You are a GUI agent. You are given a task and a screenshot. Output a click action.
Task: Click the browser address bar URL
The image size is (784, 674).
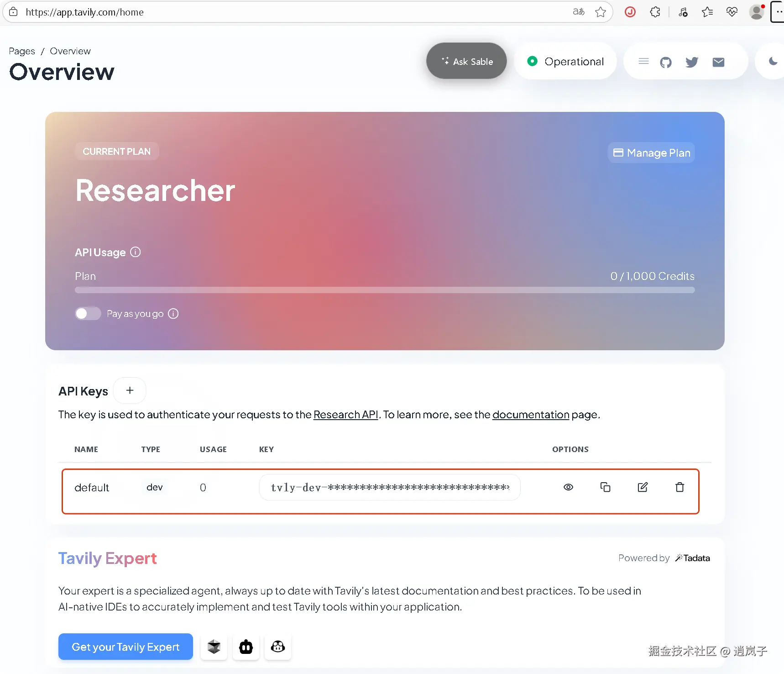[x=85, y=12]
